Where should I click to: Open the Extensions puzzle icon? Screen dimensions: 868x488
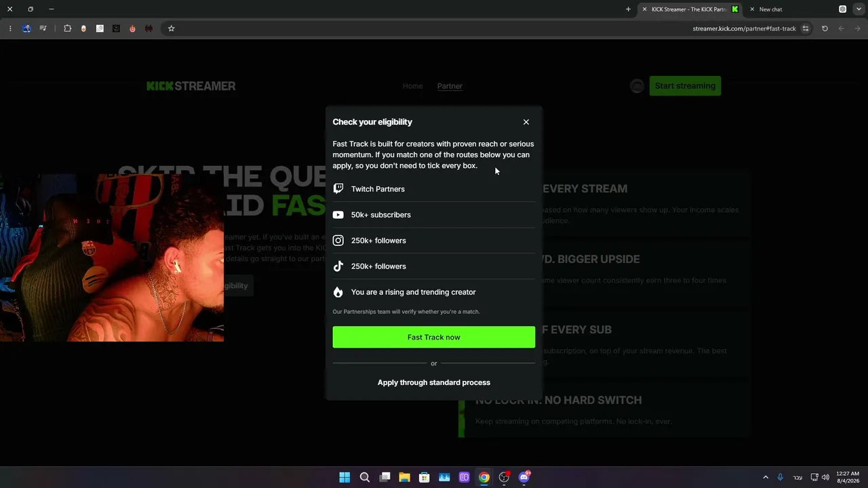(x=67, y=28)
